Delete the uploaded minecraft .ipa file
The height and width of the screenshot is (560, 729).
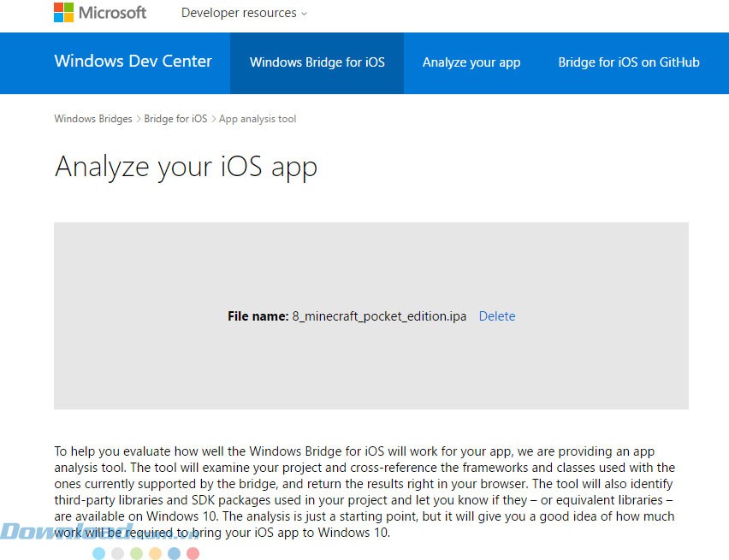pos(497,316)
